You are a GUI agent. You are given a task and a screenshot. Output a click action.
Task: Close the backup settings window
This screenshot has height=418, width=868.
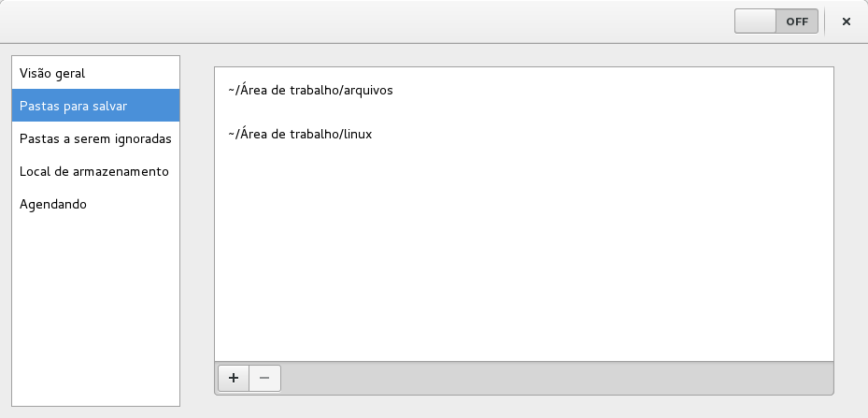pyautogui.click(x=846, y=22)
